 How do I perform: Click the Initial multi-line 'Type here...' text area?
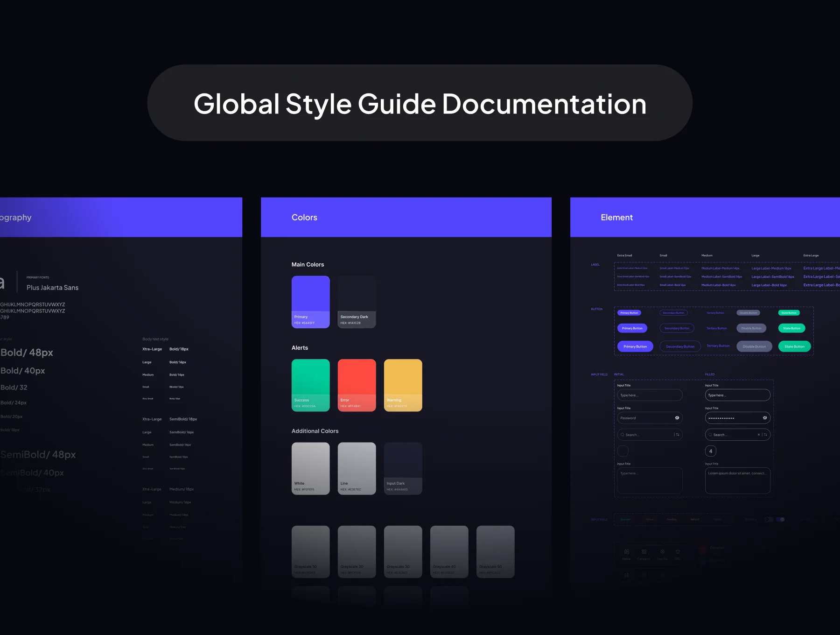pos(650,480)
